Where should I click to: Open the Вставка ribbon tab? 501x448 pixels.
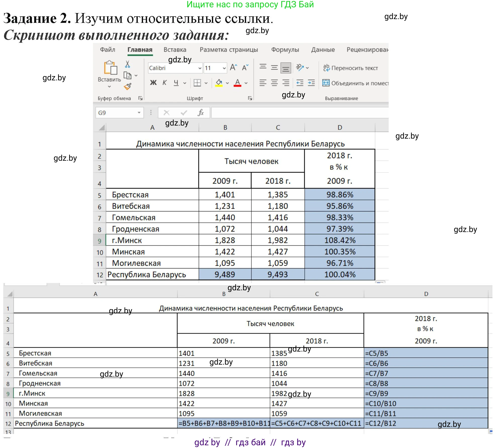pos(175,50)
